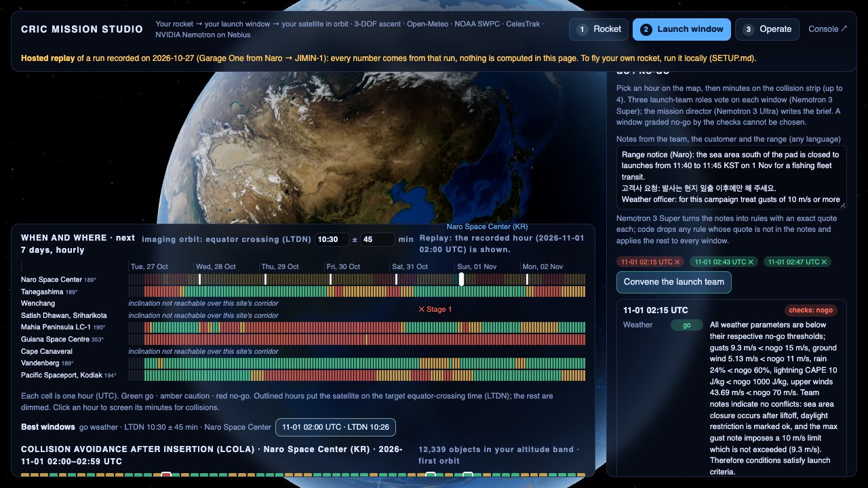
Task: Open the Console external link
Action: click(x=828, y=29)
